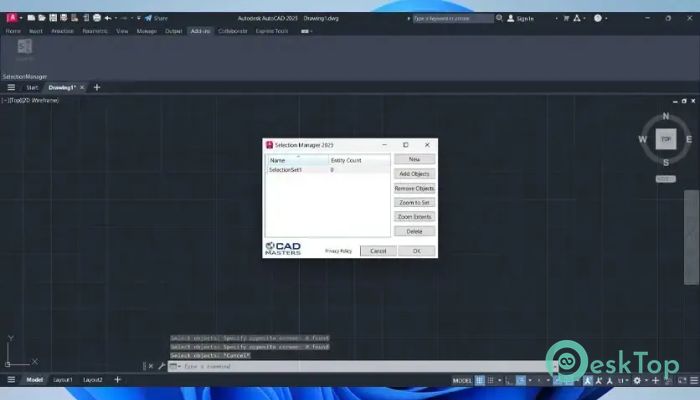Close the Drawing1 tab with its X
700x400 pixels.
coord(82,88)
